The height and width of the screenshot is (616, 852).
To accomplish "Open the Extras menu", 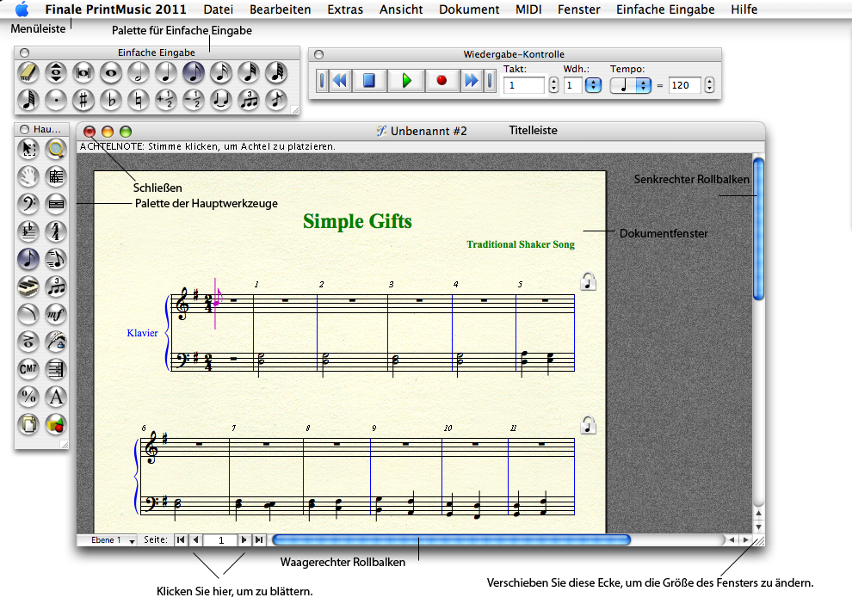I will coord(345,9).
